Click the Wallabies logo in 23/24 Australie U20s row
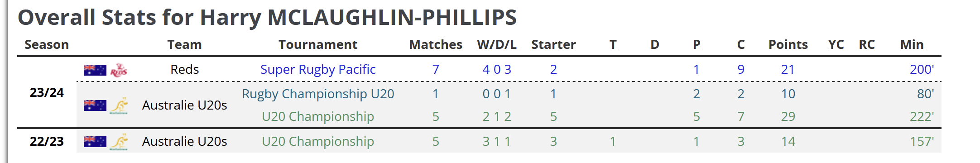980x163 pixels. pyautogui.click(x=119, y=105)
